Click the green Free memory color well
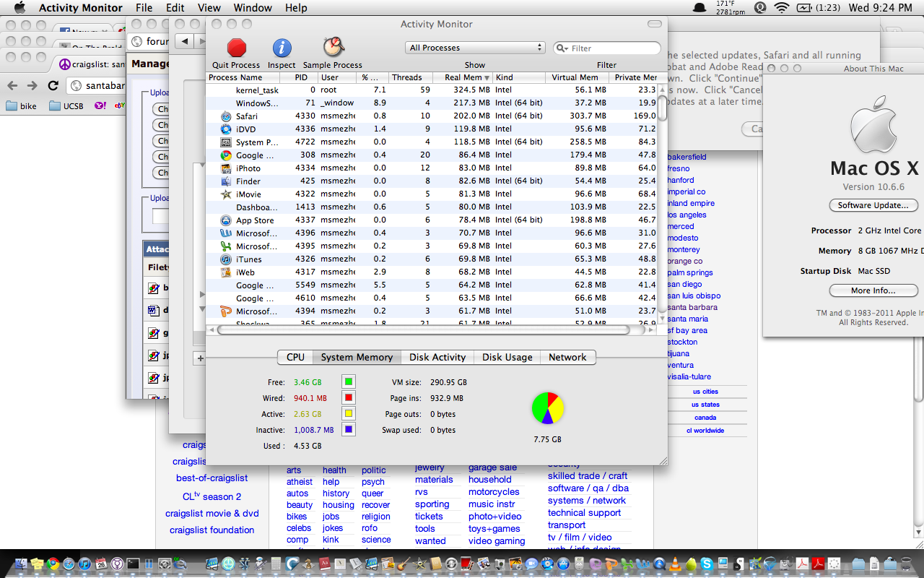Image resolution: width=924 pixels, height=578 pixels. (349, 381)
